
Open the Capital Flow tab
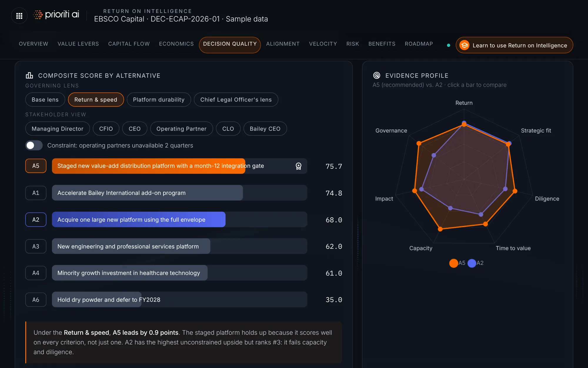pyautogui.click(x=129, y=44)
